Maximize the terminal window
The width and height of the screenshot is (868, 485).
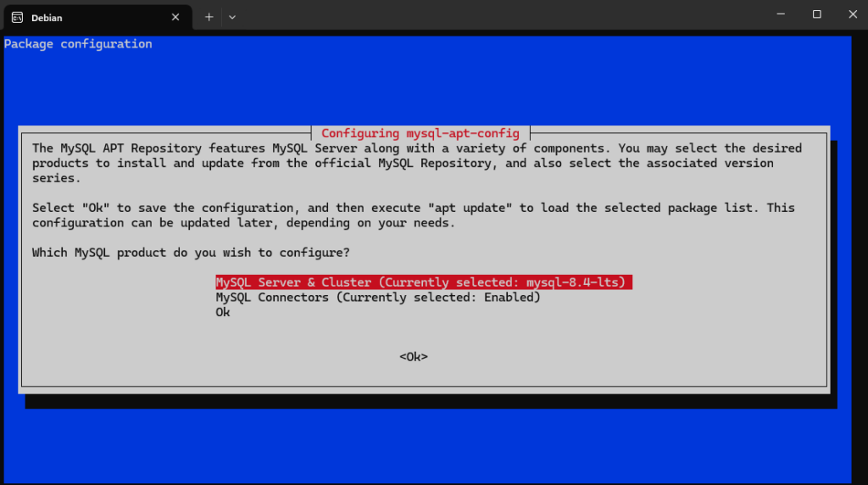click(816, 14)
